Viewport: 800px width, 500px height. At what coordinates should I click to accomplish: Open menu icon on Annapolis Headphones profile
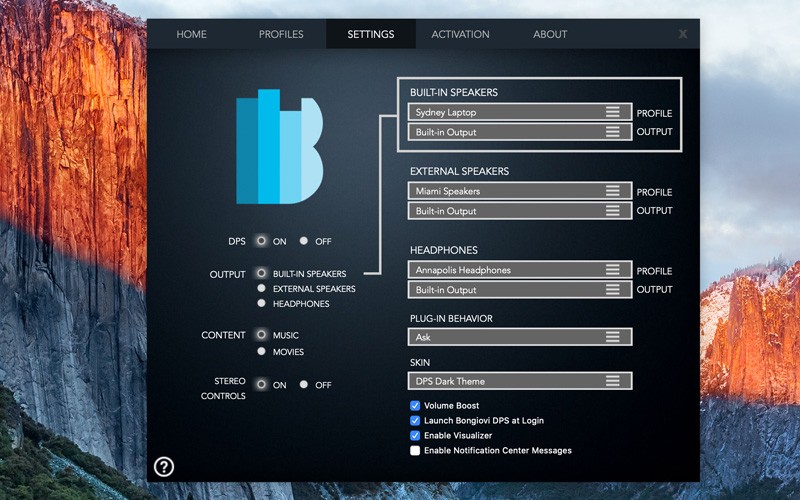pos(613,269)
